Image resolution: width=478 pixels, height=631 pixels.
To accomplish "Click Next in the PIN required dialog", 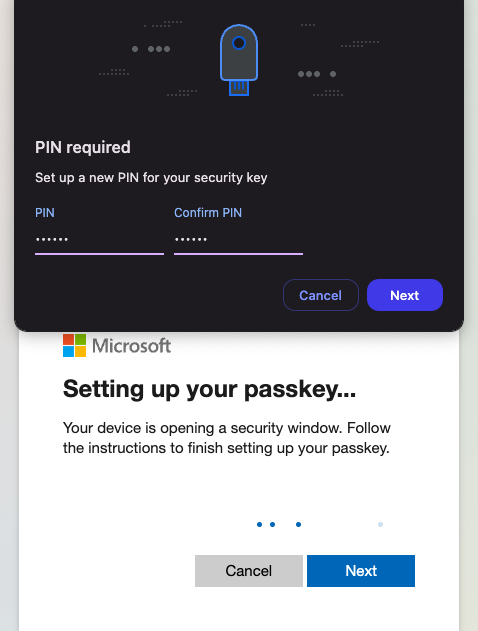I will pos(405,295).
